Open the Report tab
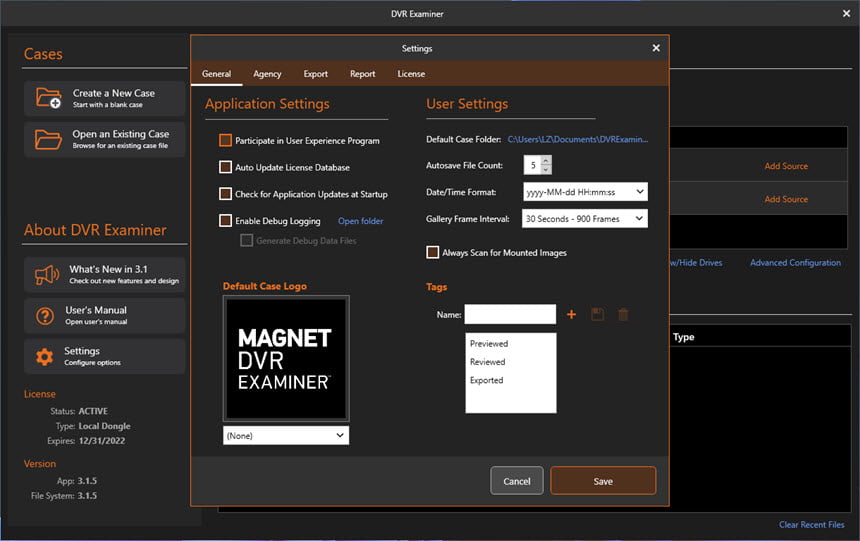The image size is (860, 541). [363, 74]
